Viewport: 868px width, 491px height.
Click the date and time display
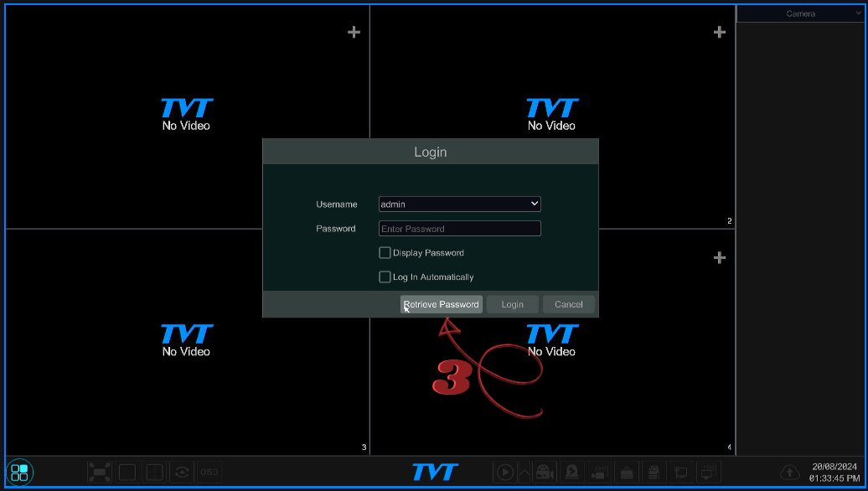(834, 473)
